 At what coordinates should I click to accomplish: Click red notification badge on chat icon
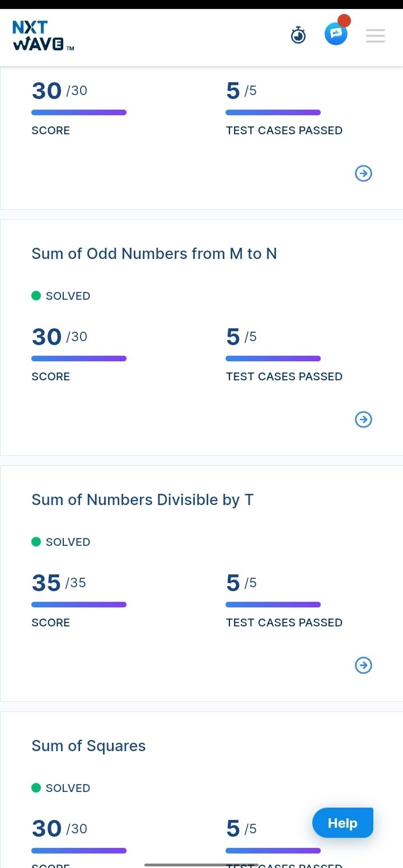(x=344, y=21)
